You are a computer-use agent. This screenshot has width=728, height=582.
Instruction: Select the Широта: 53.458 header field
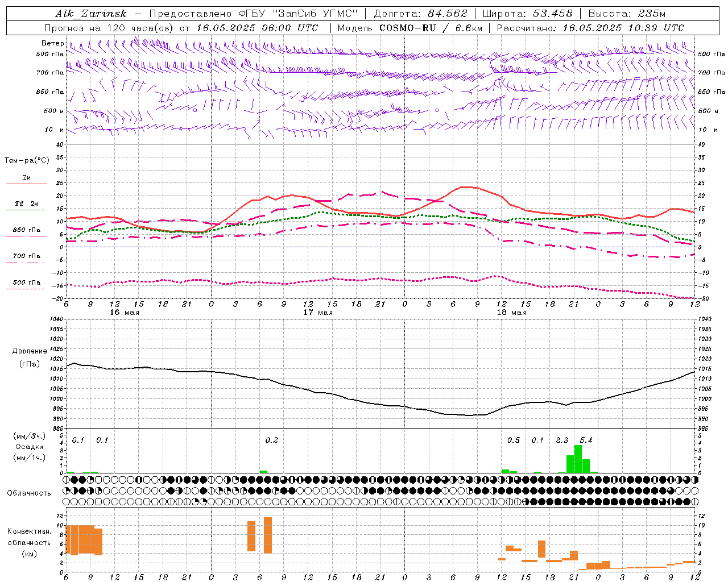(x=528, y=14)
